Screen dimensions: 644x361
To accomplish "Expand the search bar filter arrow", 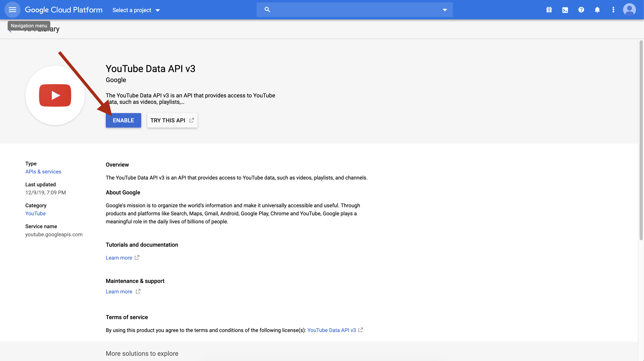I will pyautogui.click(x=445, y=10).
